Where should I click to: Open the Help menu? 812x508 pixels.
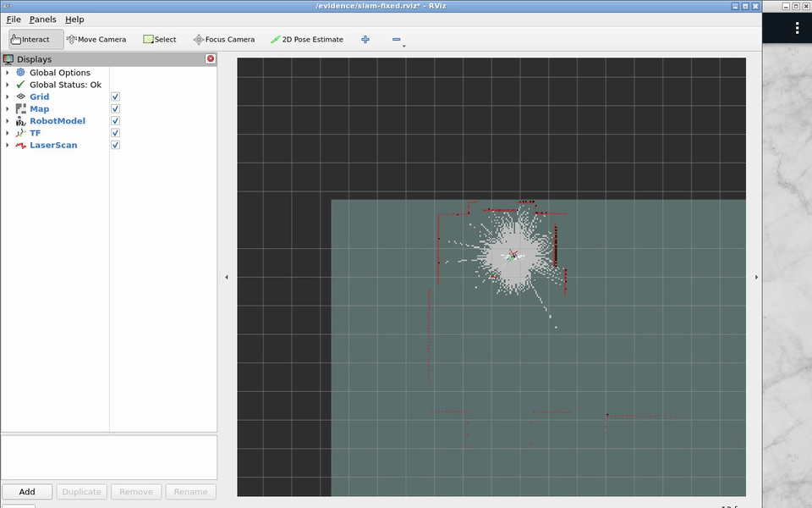tap(74, 19)
